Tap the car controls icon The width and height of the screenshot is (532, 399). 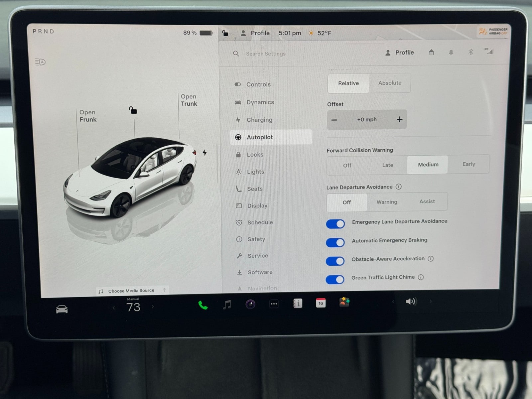(62, 310)
